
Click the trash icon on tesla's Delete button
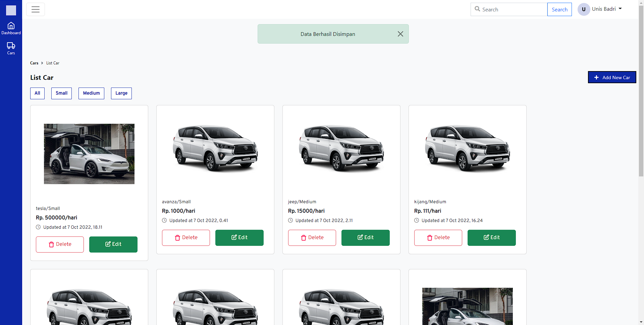(51, 245)
